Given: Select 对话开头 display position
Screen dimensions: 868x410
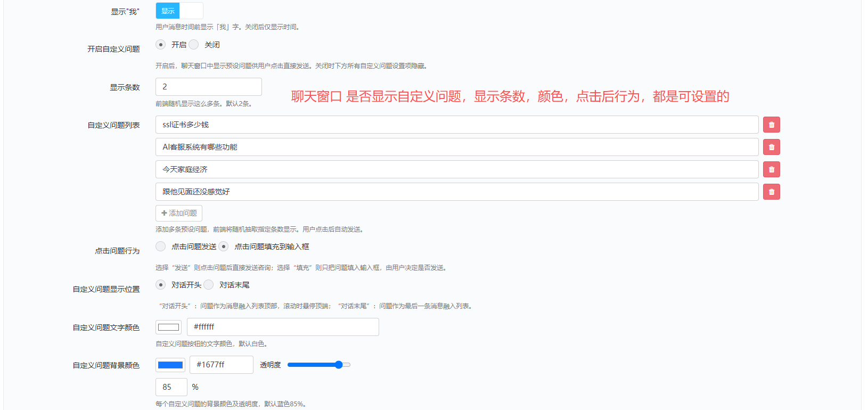Looking at the screenshot, I should click(x=161, y=285).
